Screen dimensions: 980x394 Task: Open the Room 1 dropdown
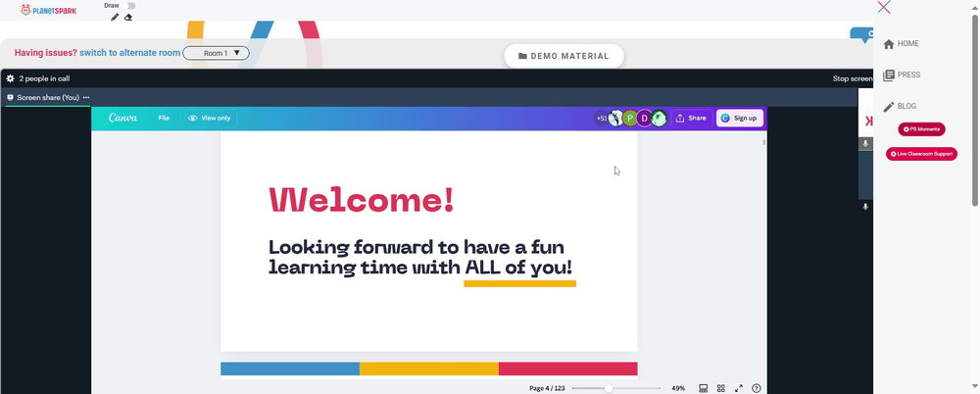pyautogui.click(x=216, y=53)
